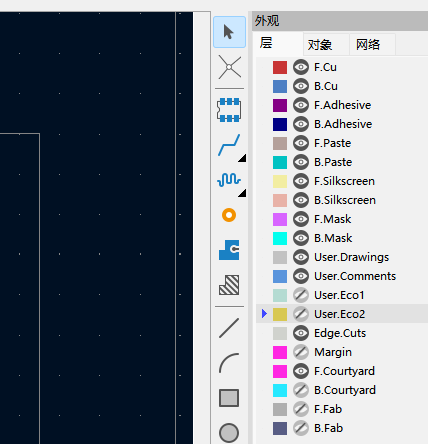Click the B.Mask cyan color swatch

pos(280,238)
